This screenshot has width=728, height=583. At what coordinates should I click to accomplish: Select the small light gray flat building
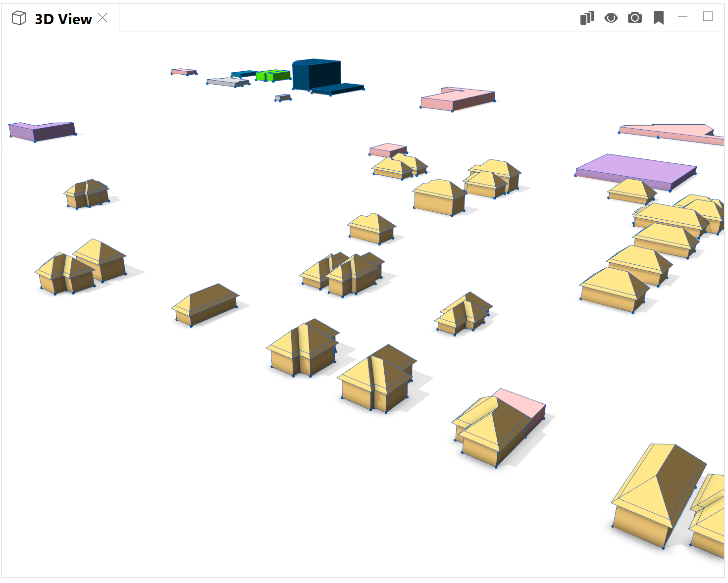pyautogui.click(x=225, y=82)
